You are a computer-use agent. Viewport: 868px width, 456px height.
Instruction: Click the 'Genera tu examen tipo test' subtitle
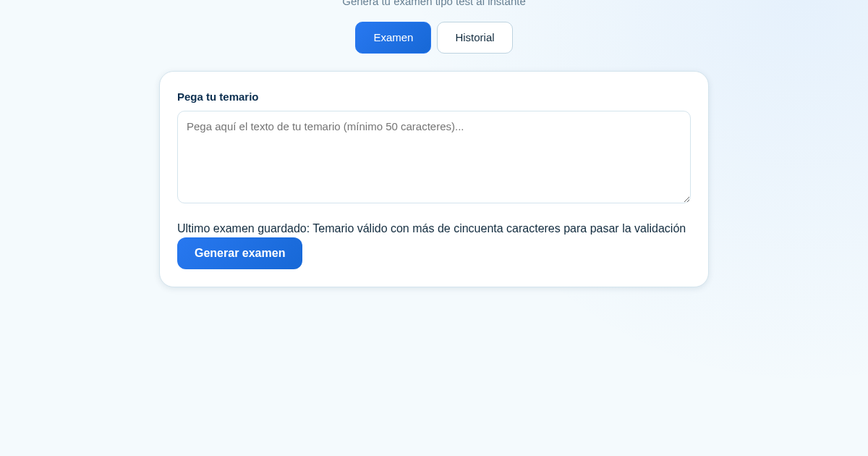pos(434,3)
